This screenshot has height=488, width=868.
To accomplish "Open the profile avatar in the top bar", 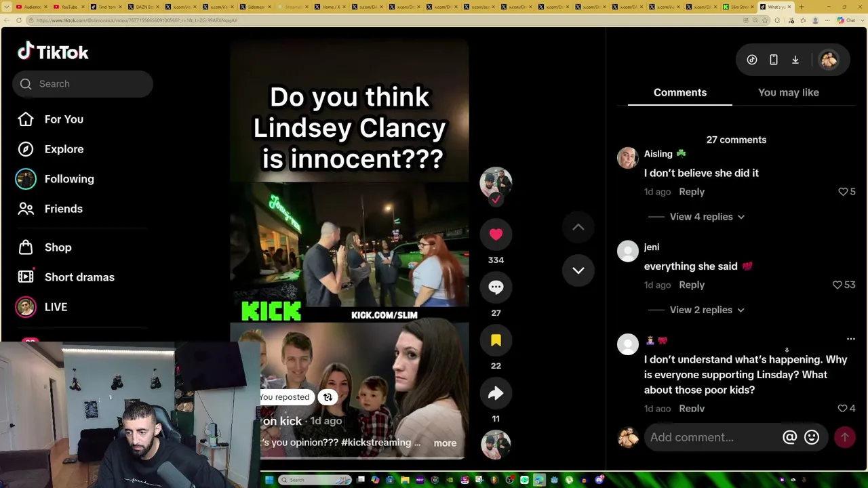I will (829, 60).
